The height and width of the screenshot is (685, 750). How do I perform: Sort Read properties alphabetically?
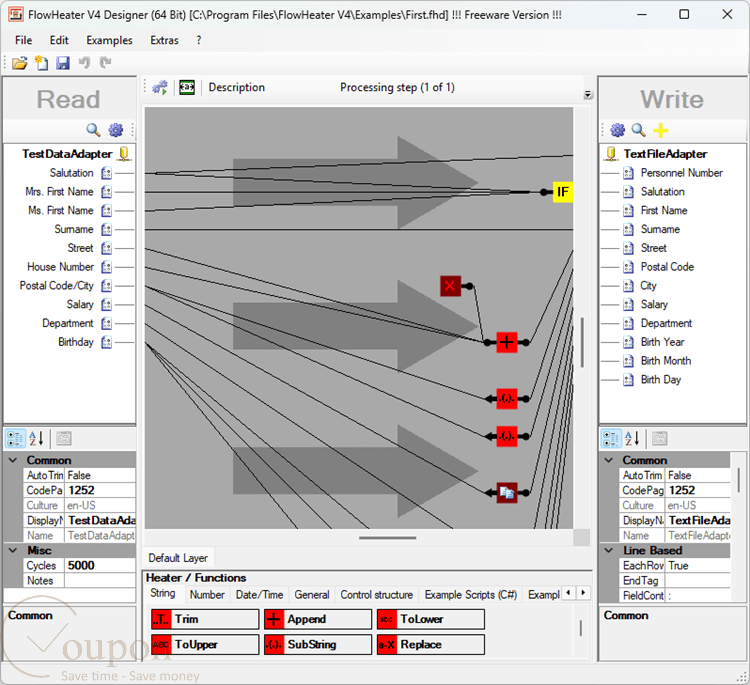(x=36, y=438)
